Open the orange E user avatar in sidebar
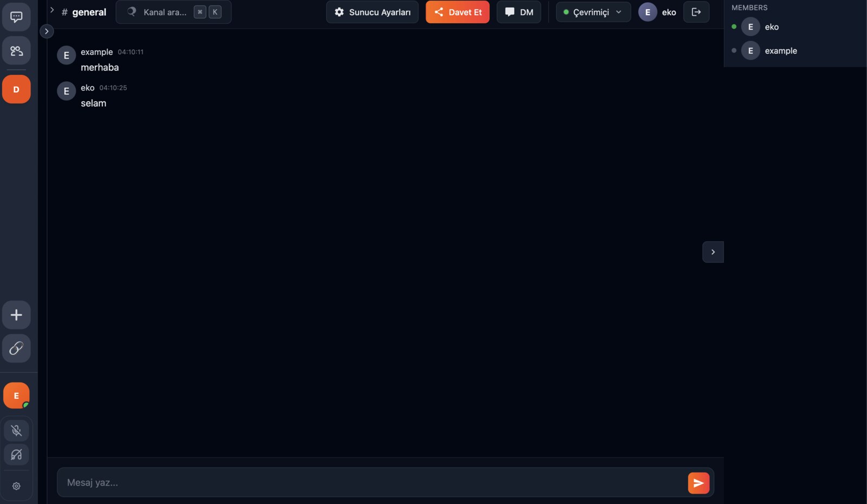The width and height of the screenshot is (867, 504). (x=16, y=396)
